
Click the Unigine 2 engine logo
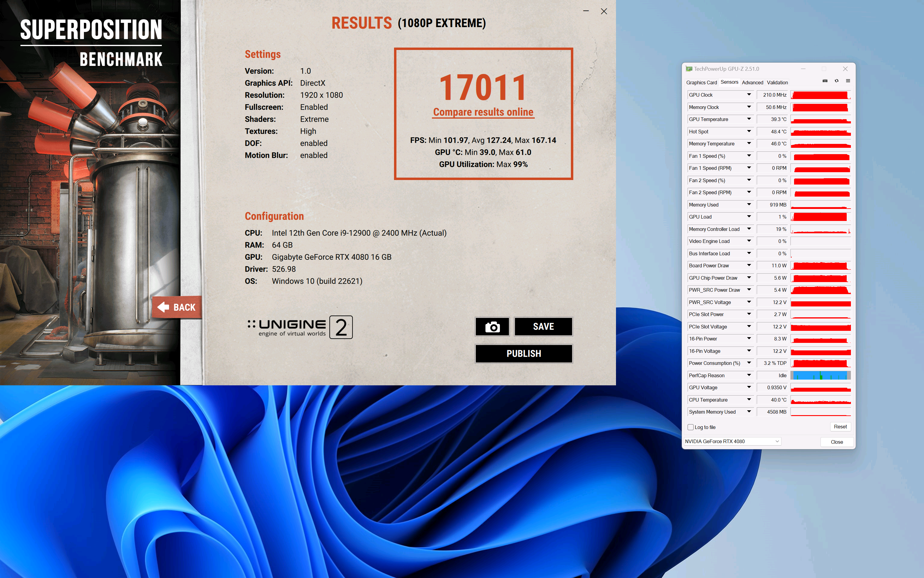pos(300,328)
